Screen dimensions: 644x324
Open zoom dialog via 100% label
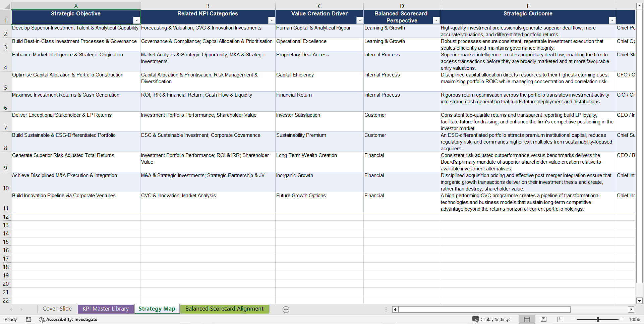[x=634, y=319]
